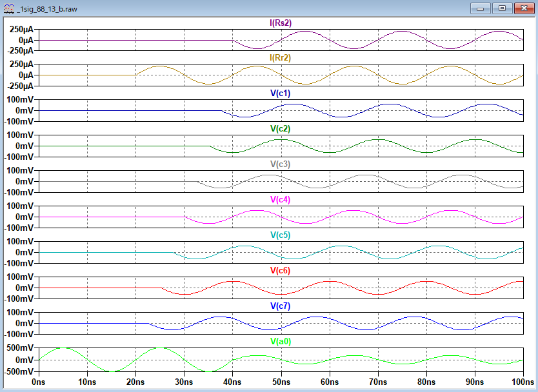
Task: Click the 0ns time axis label
Action: pos(39,382)
